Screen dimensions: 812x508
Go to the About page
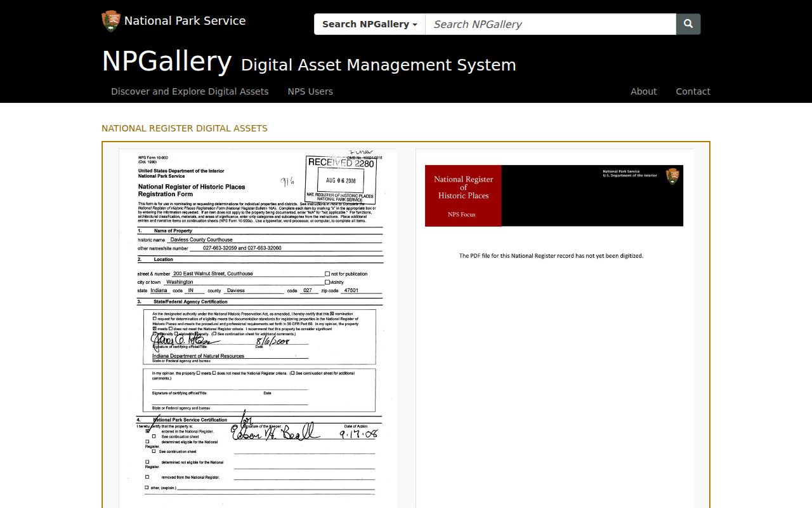pyautogui.click(x=643, y=91)
